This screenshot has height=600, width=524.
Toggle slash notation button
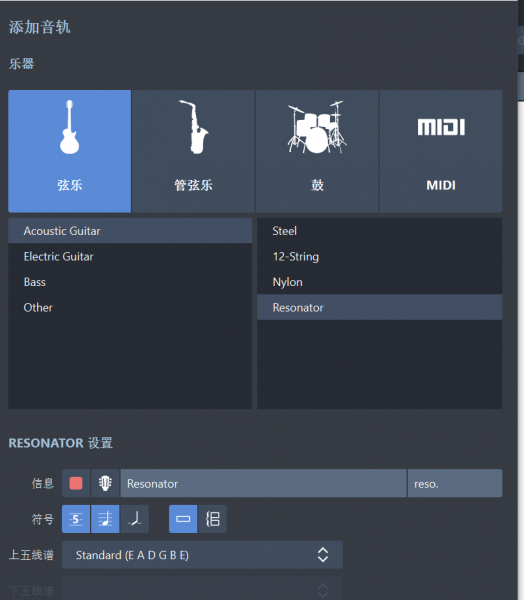click(134, 519)
